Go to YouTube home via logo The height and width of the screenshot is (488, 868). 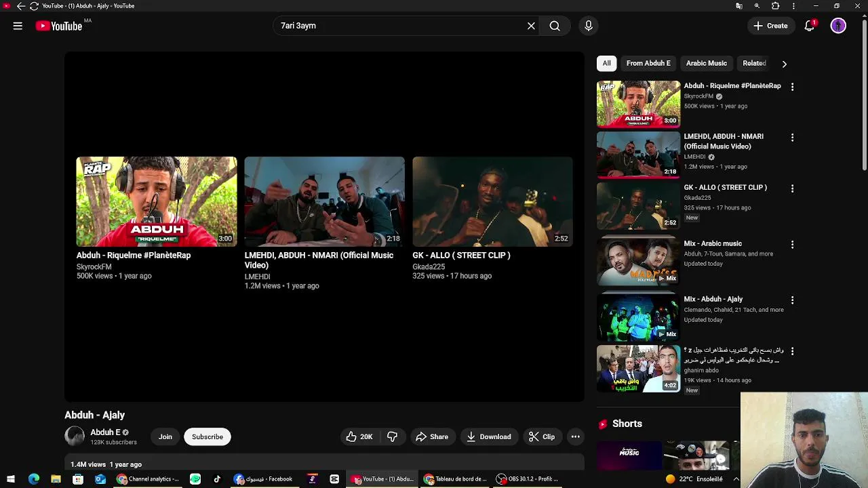(59, 26)
